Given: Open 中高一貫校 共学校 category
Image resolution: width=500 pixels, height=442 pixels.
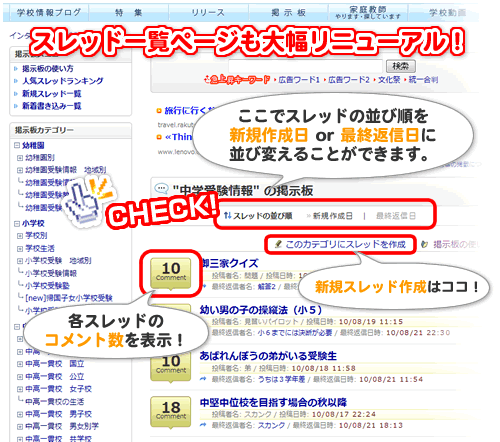Looking at the screenshot, I should pos(58,439).
